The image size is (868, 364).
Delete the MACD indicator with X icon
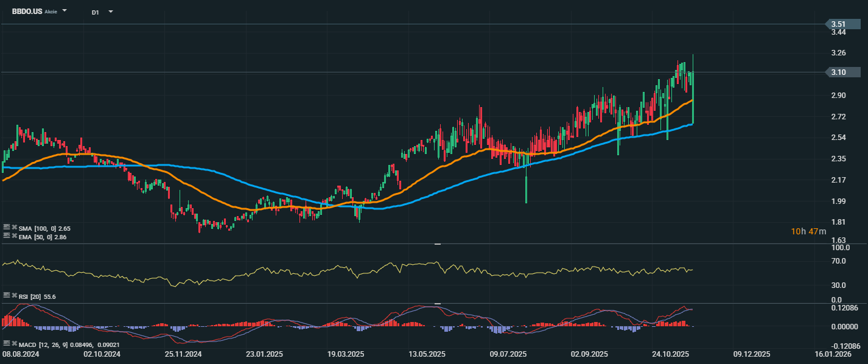(14, 344)
